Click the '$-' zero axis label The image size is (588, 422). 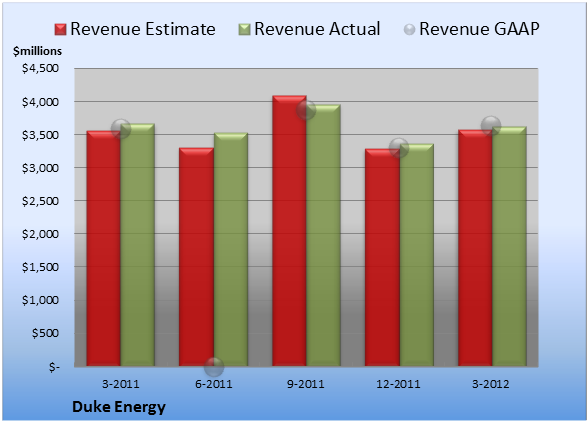pyautogui.click(x=54, y=366)
